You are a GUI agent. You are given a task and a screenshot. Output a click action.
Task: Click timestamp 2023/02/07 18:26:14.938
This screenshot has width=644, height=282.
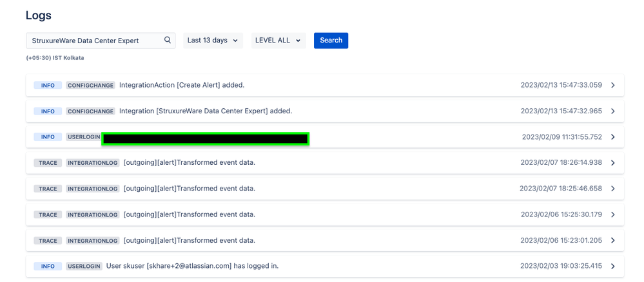point(561,163)
